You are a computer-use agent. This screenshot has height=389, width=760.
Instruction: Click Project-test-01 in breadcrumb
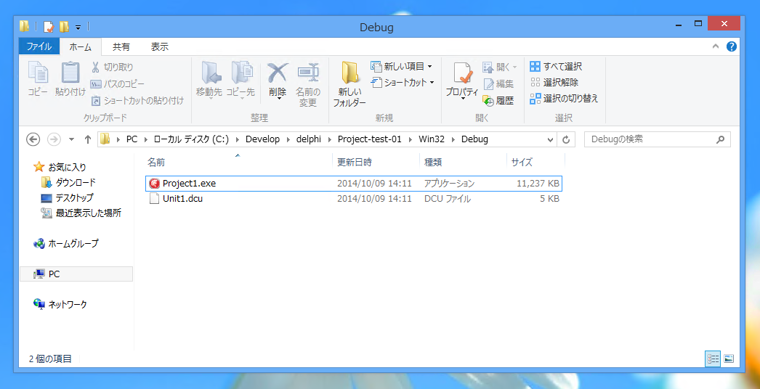[369, 140]
